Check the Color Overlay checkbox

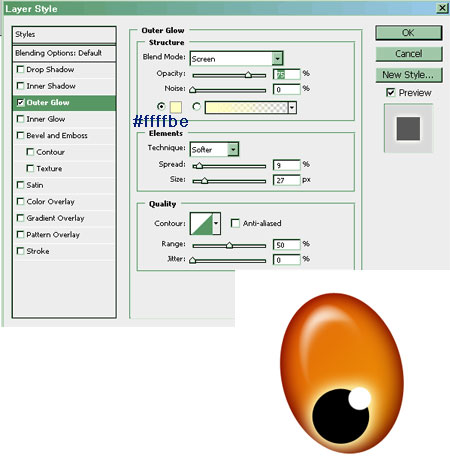tap(20, 201)
